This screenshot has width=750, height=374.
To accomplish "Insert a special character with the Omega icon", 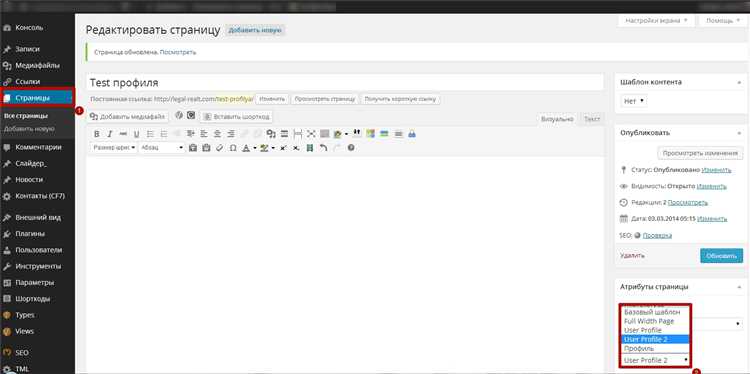I will [x=233, y=148].
